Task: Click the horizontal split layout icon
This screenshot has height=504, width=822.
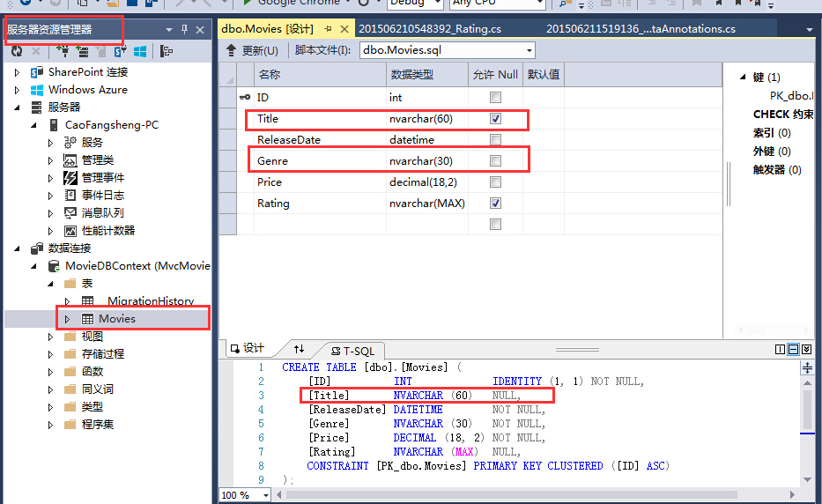Action: pos(793,349)
